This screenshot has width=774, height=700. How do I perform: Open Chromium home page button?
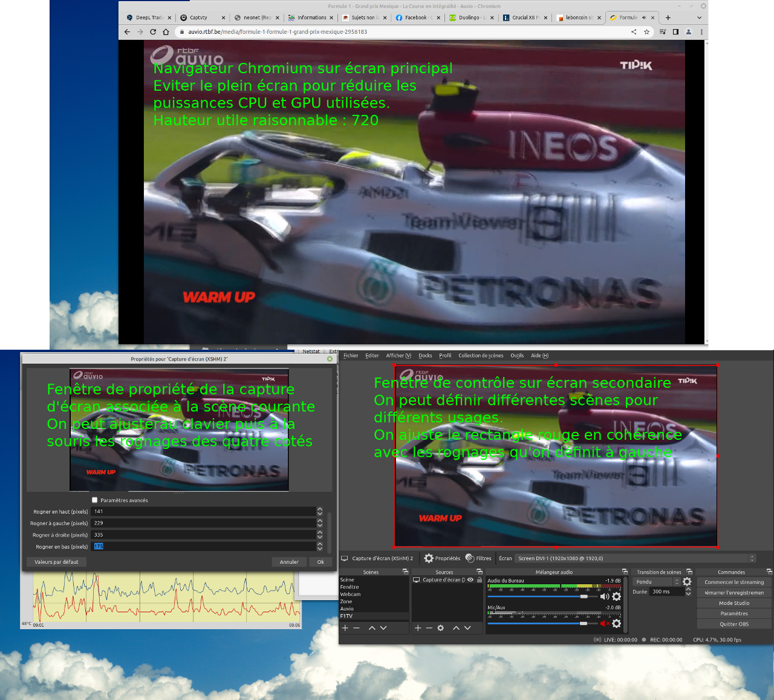tap(166, 32)
